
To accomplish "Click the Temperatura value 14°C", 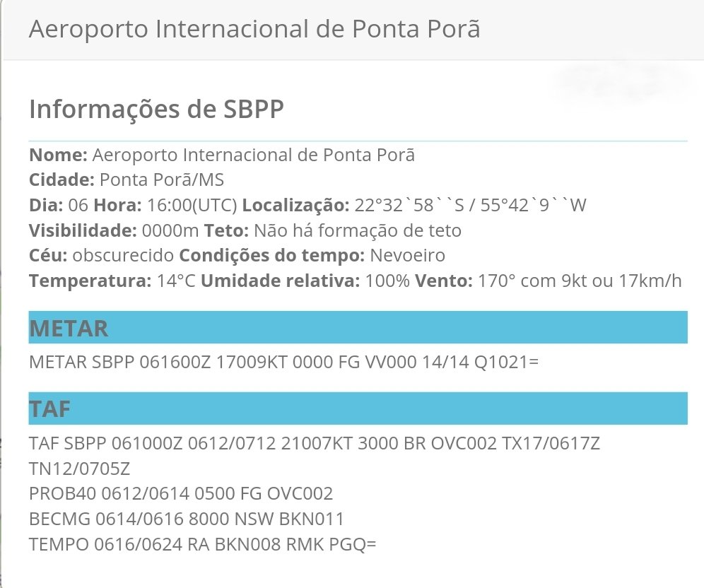I will click(x=176, y=281).
